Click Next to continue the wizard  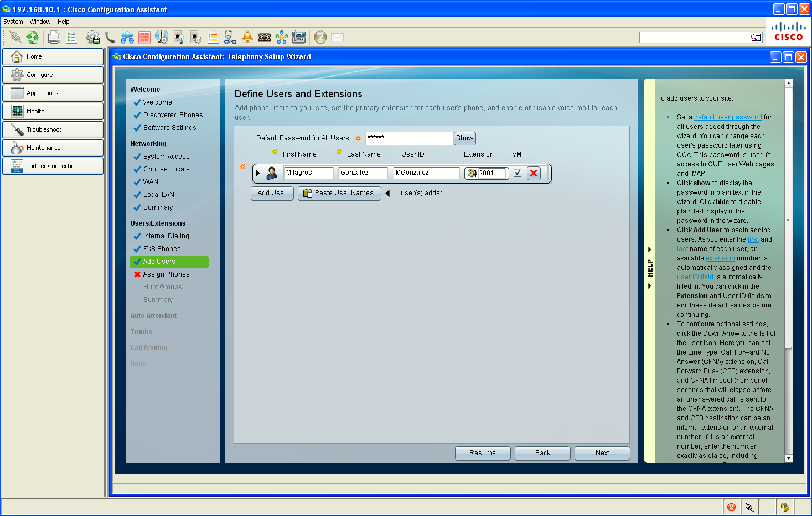pos(602,453)
